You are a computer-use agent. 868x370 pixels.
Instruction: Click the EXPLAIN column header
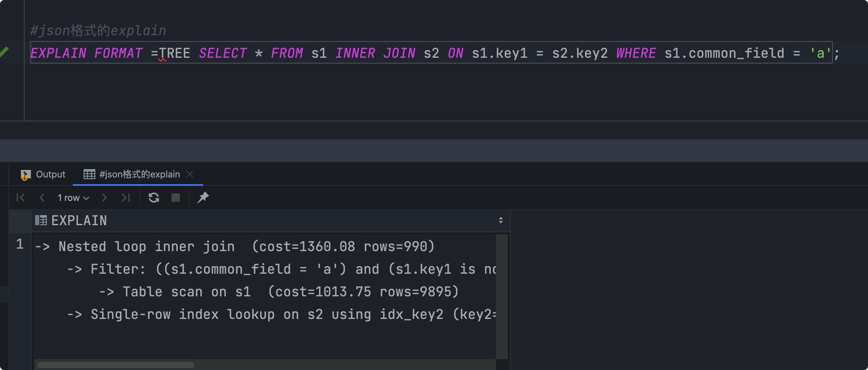(x=271, y=221)
